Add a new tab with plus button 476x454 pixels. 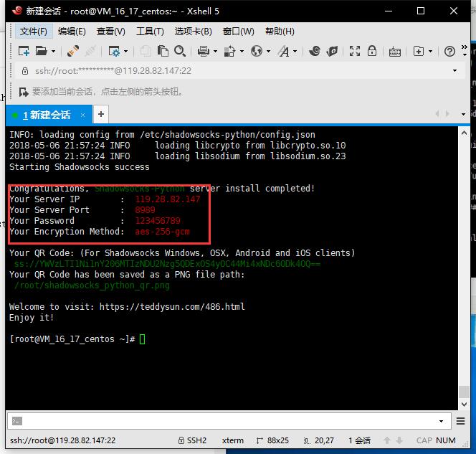[x=101, y=114]
